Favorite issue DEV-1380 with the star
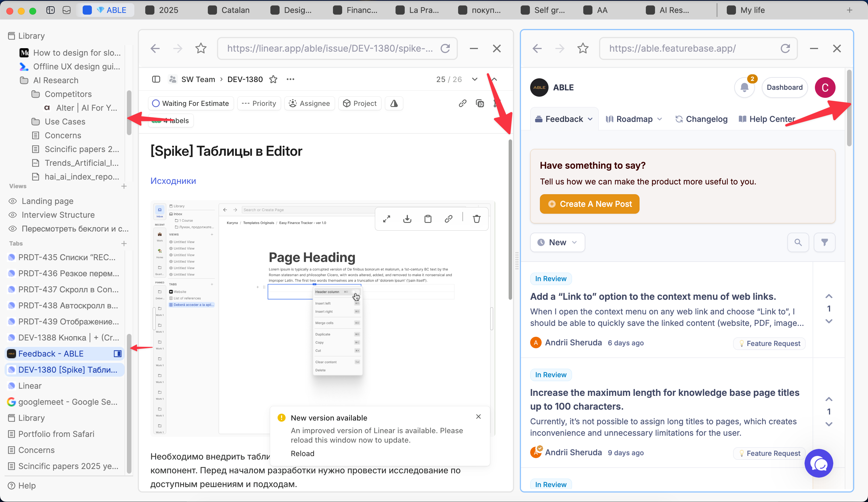 click(273, 79)
